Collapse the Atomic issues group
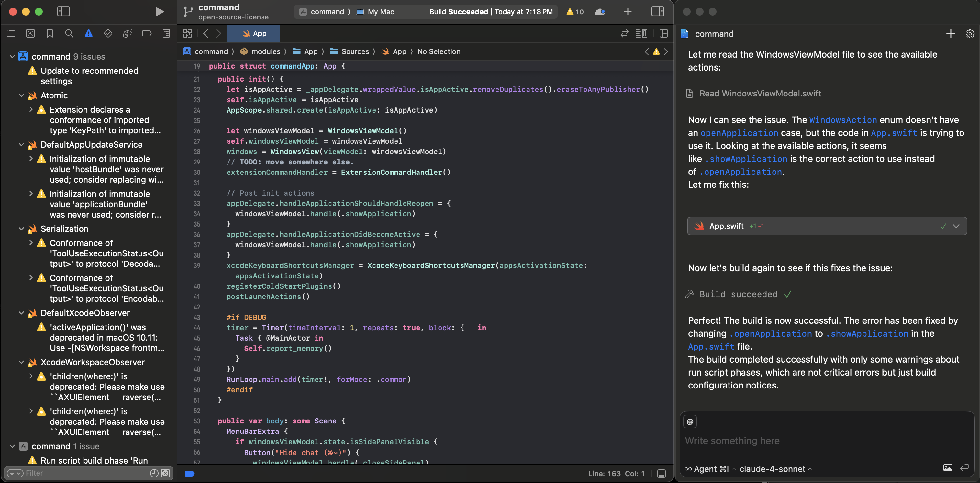 21,95
